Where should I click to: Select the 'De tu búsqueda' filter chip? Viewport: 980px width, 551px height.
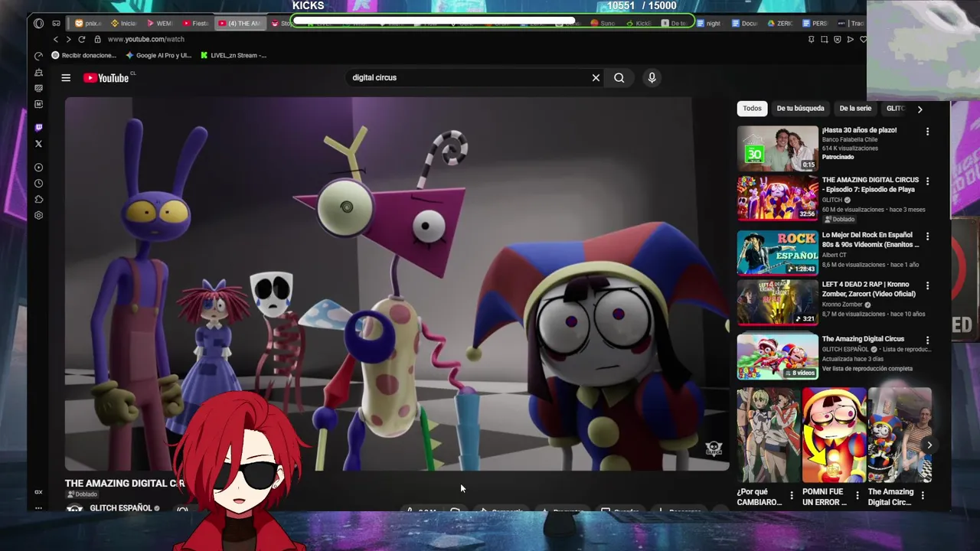coord(800,109)
